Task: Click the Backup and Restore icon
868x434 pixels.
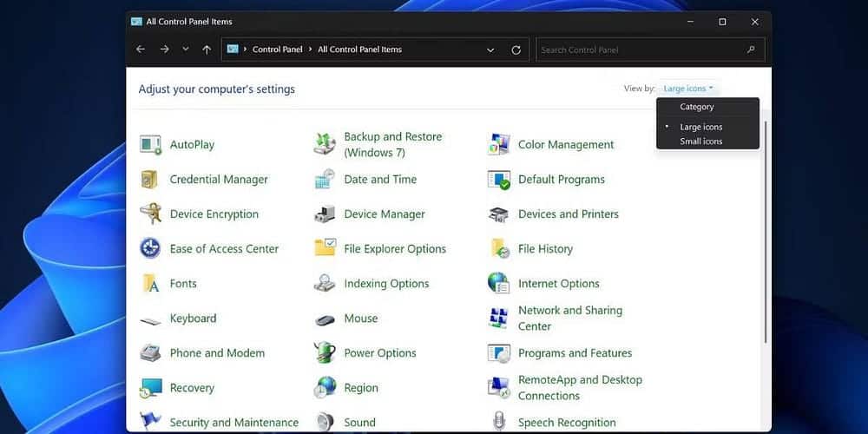Action: pyautogui.click(x=325, y=145)
